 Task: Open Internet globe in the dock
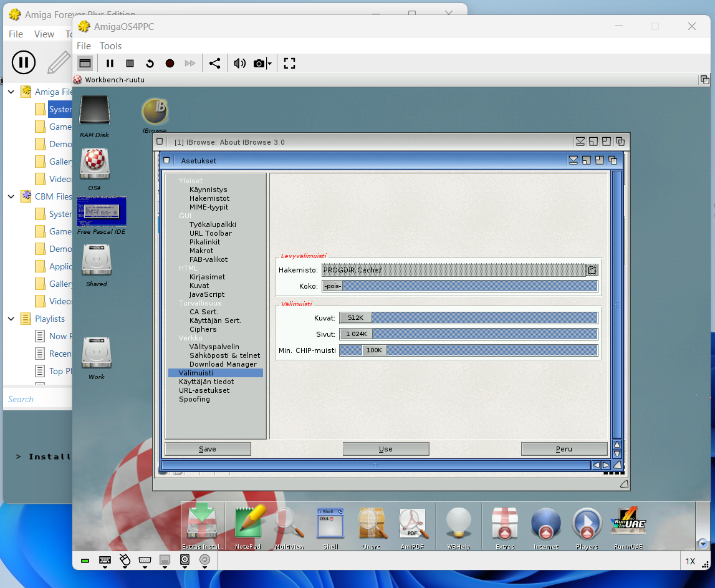coord(546,527)
